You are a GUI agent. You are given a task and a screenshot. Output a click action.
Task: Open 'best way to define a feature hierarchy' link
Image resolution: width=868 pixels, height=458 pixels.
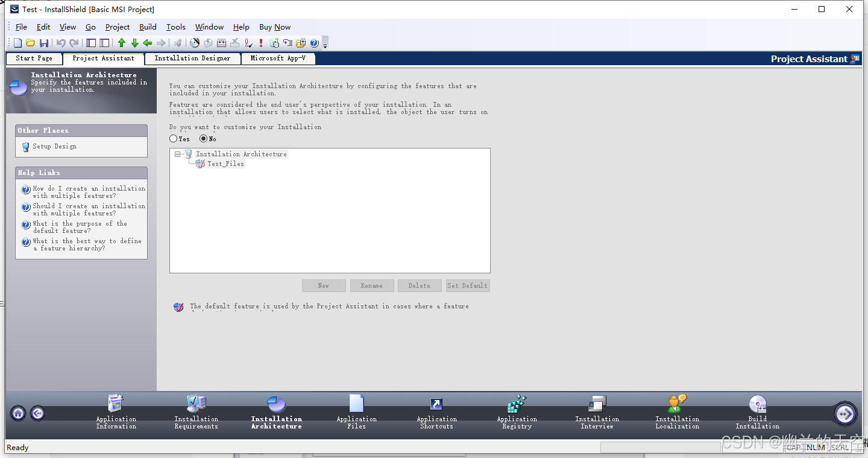(x=87, y=244)
